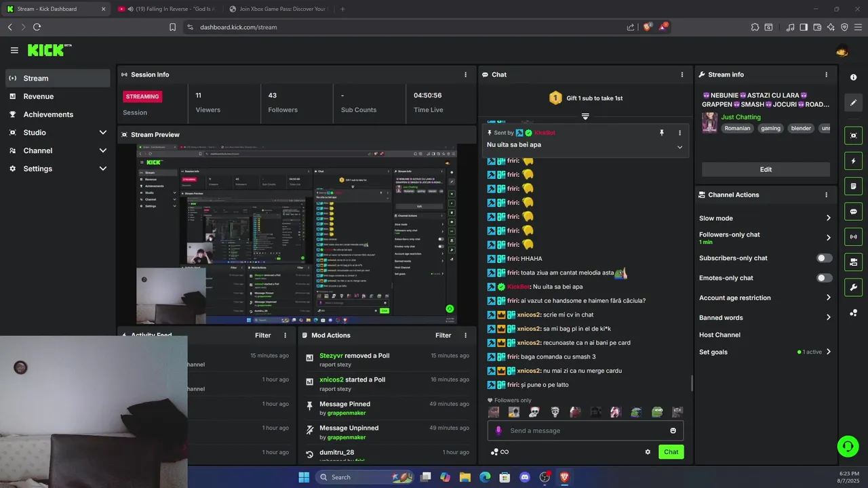
Task: Switch to the Falling In Reverse browser tab
Action: (166, 9)
